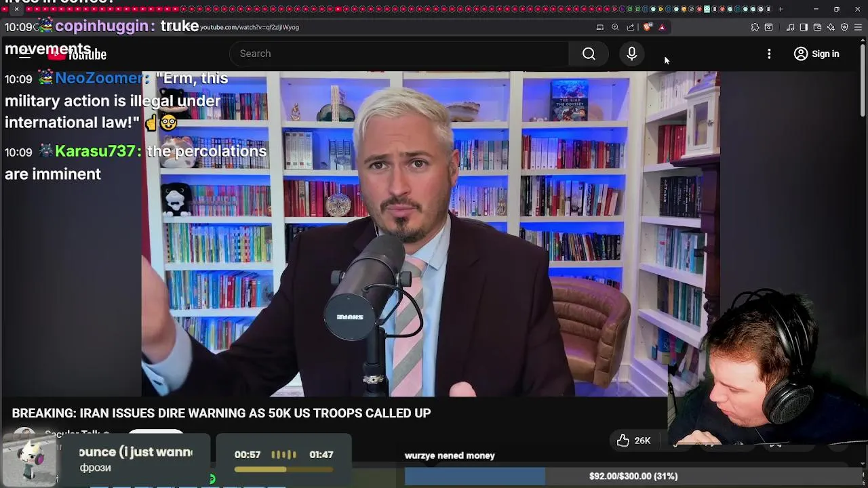Open a new tab with the plus button
Screen dimensions: 868x488
tap(781, 9)
